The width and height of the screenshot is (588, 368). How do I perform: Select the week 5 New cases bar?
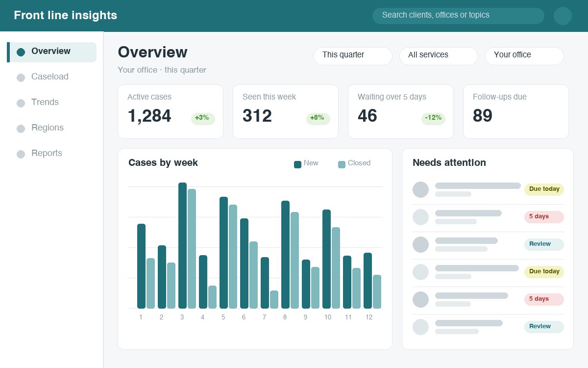click(x=223, y=253)
